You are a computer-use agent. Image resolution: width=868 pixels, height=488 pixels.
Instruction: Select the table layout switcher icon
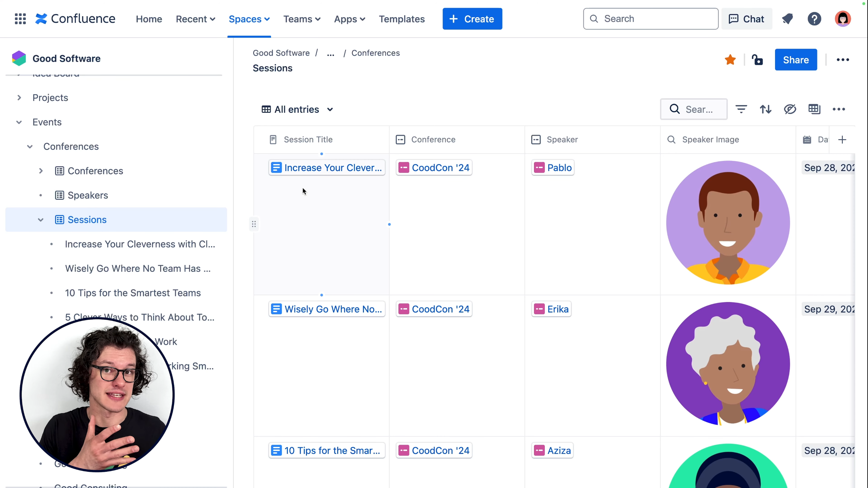(815, 109)
